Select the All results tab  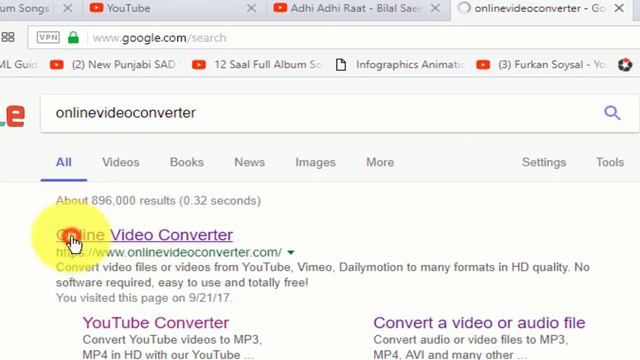click(64, 162)
